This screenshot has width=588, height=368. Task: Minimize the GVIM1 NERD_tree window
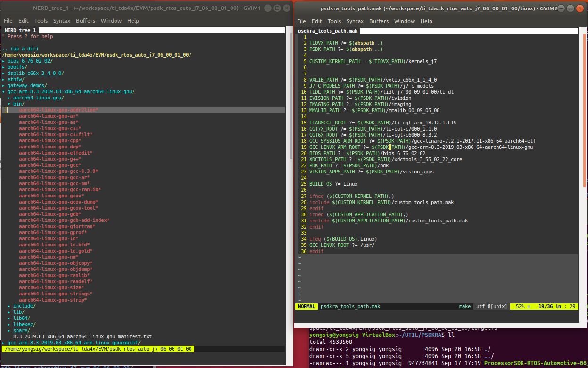(267, 8)
